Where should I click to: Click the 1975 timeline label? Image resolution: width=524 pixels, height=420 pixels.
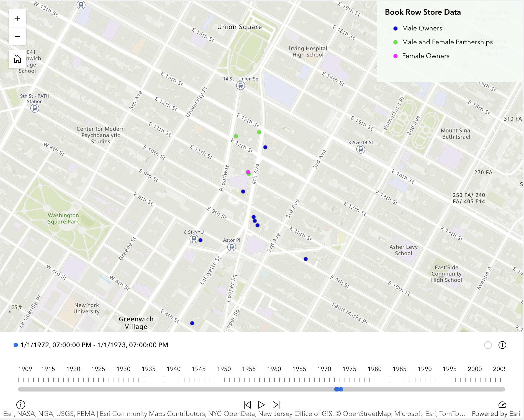coord(349,369)
